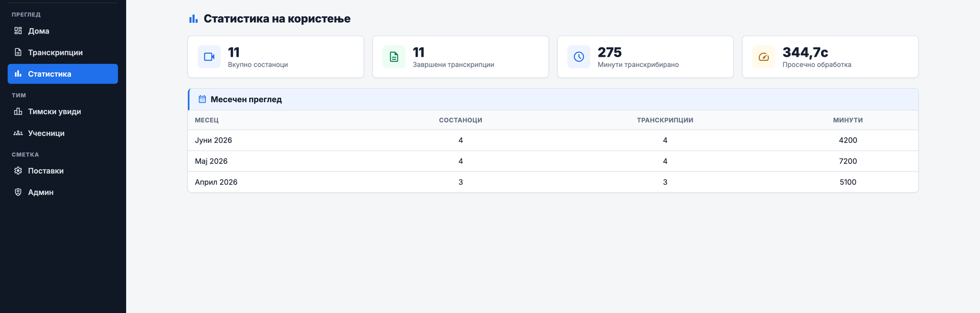Click the Состаноци column header
The width and height of the screenshot is (980, 313).
[x=460, y=120]
